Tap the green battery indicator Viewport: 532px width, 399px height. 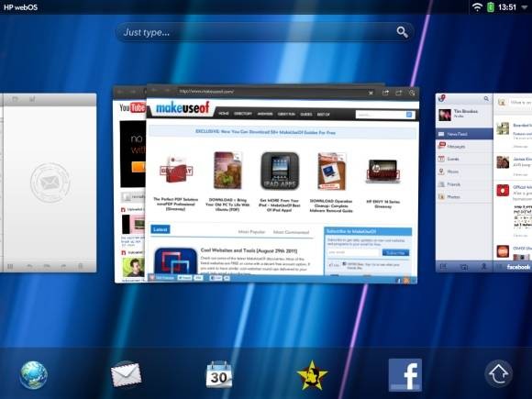click(x=491, y=7)
